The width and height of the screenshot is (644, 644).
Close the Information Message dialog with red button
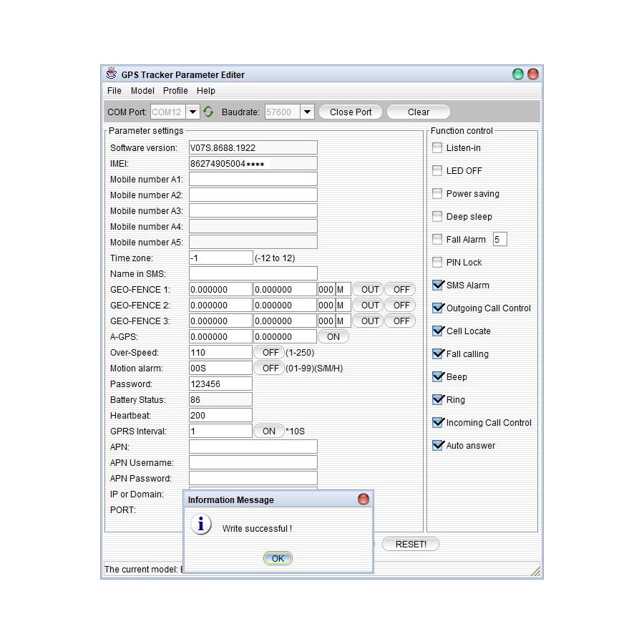pyautogui.click(x=364, y=499)
